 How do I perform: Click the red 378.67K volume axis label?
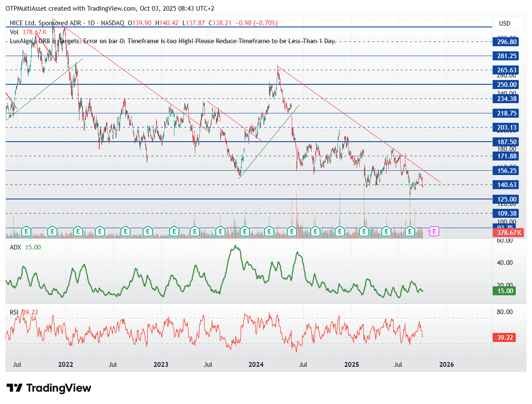coord(504,233)
